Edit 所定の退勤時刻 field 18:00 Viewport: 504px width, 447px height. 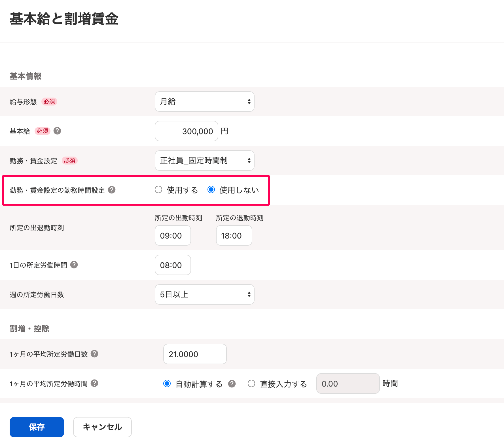(x=234, y=235)
